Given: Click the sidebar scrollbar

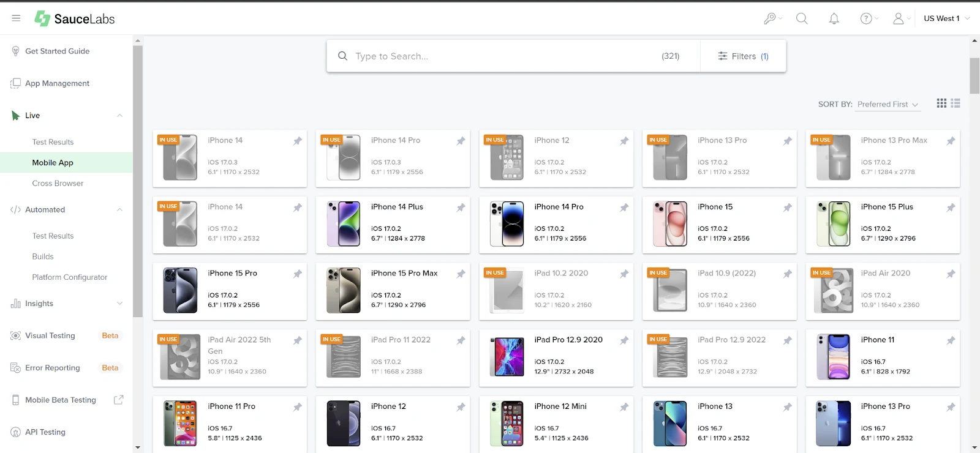Looking at the screenshot, I should tap(137, 181).
